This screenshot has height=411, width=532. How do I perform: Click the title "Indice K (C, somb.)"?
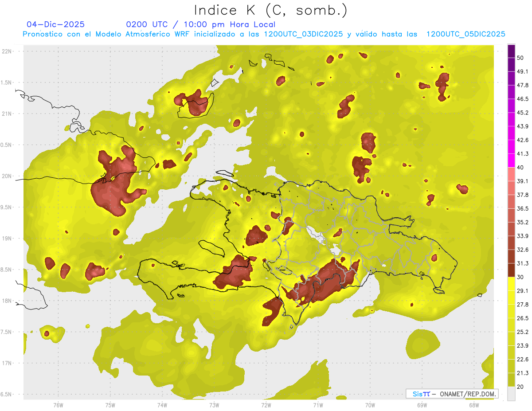271,10
